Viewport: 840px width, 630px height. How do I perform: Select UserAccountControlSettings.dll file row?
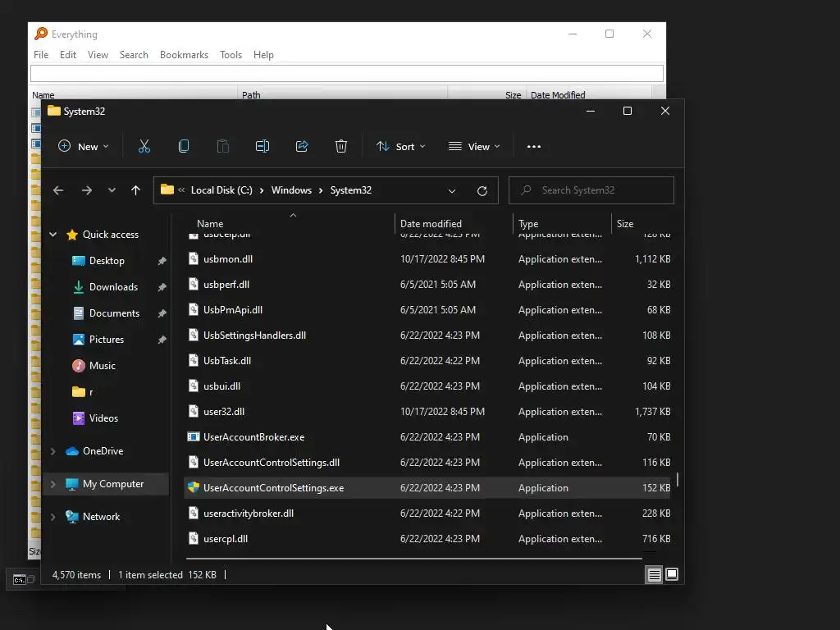[x=427, y=463]
